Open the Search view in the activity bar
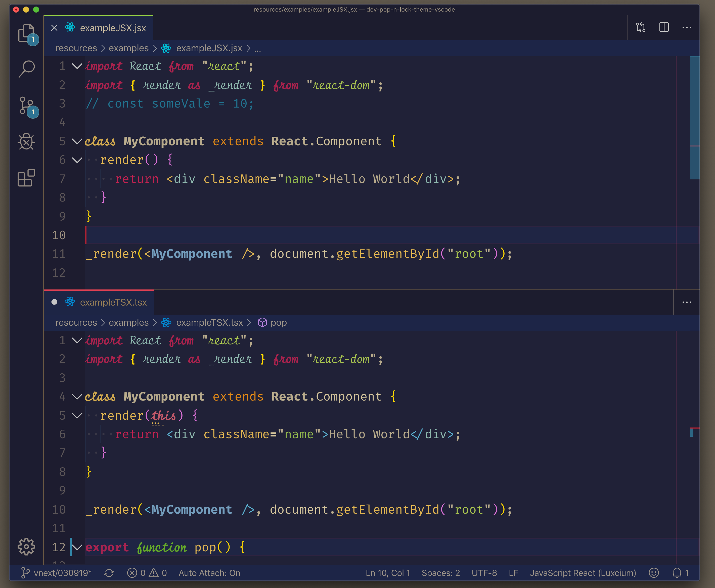 tap(26, 69)
